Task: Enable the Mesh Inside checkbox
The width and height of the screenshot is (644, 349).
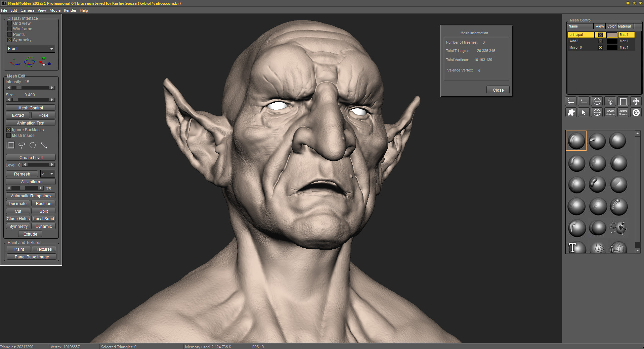Action: coord(9,136)
